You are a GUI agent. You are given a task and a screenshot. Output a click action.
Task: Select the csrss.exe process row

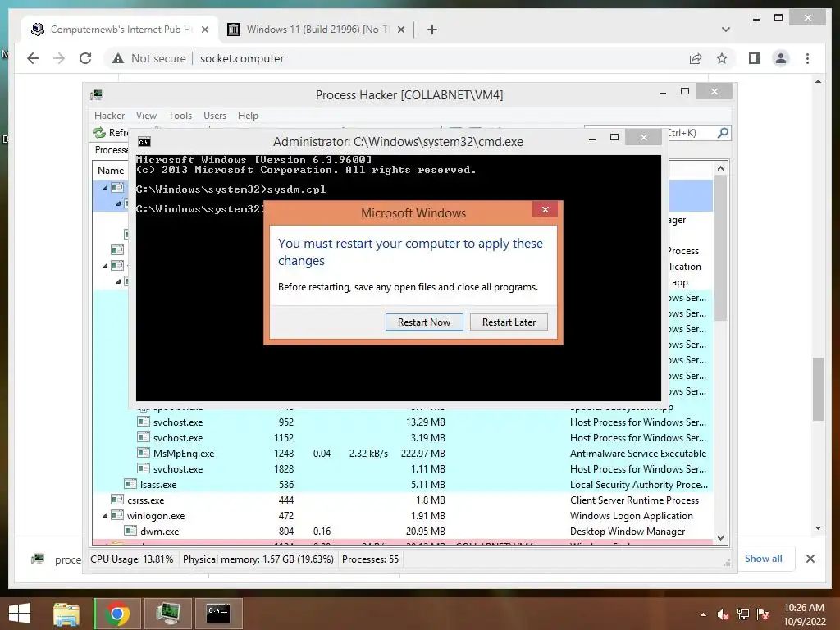(402, 500)
